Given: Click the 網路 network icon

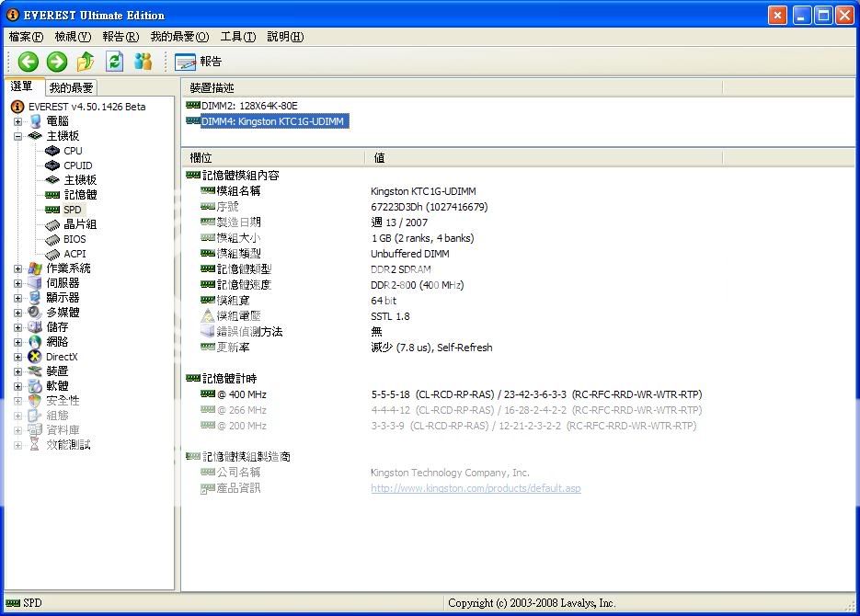Looking at the screenshot, I should (35, 342).
